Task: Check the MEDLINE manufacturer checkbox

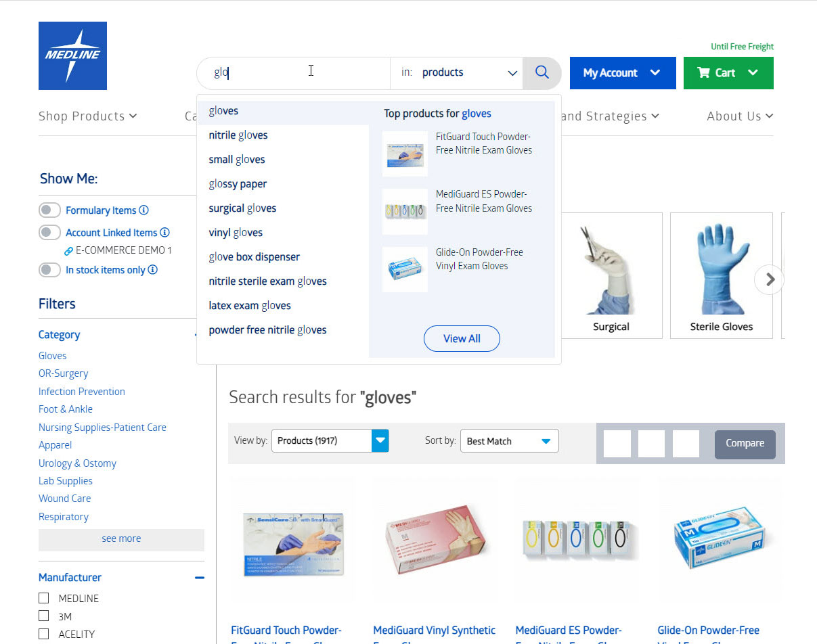Action: (44, 598)
